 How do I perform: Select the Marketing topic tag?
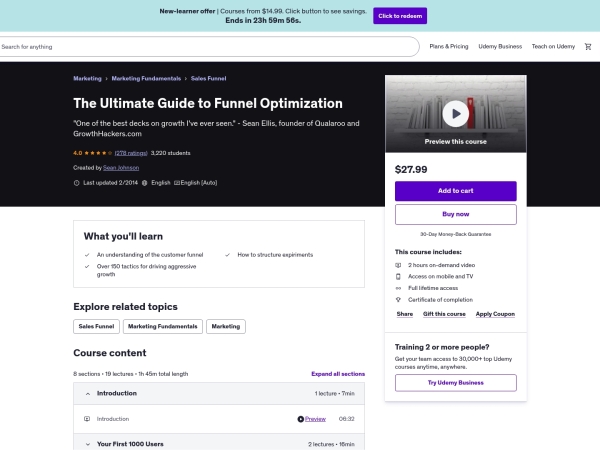pos(226,326)
